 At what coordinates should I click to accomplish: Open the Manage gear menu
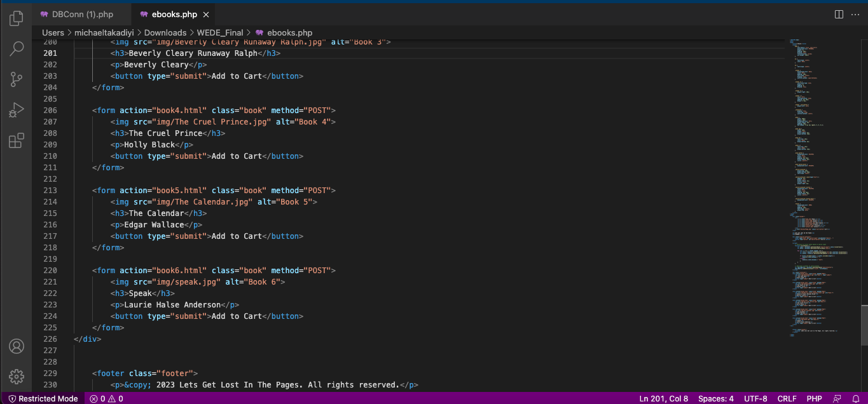pos(17,376)
